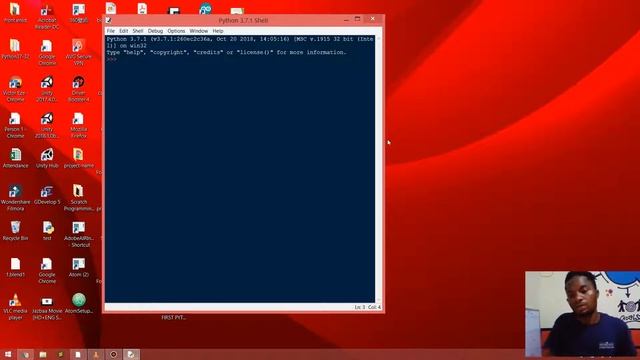Select Google Chrome shortcut beside the Python37-32 folder
The image size is (640, 360).
click(x=47, y=53)
